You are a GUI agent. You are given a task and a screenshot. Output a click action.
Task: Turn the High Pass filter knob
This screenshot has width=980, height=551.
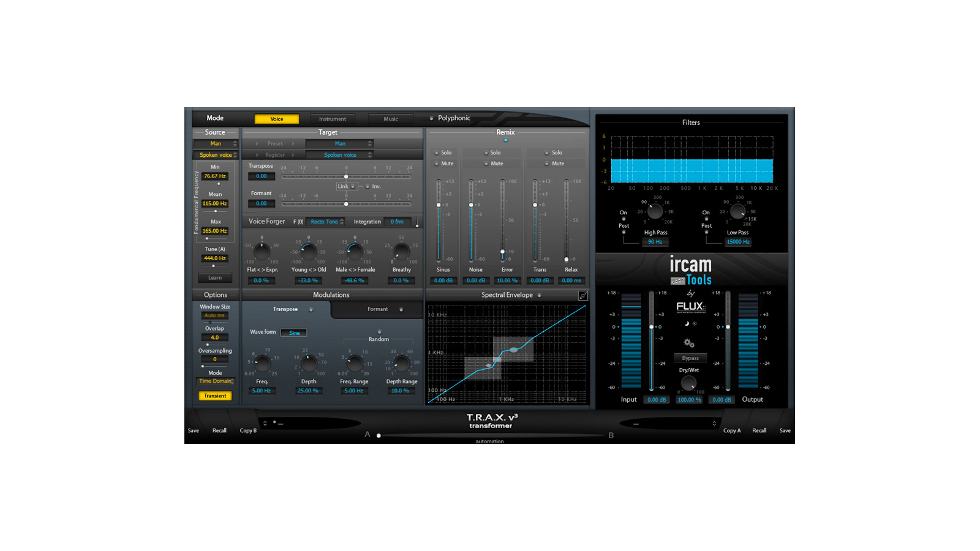655,212
